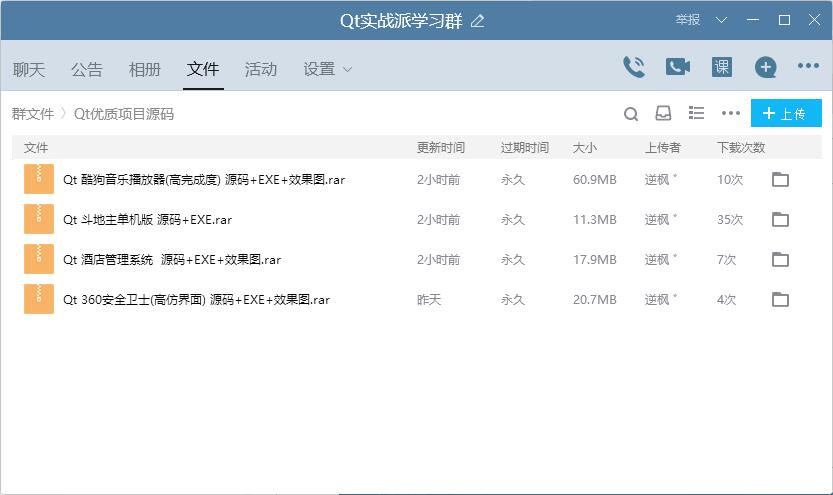Click the 上传 upload button
Image resolution: width=833 pixels, height=495 pixels.
[x=786, y=113]
